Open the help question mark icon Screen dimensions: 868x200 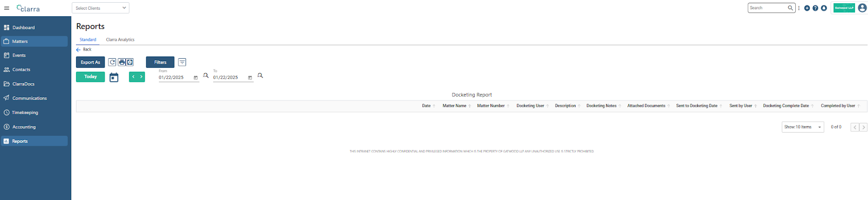point(815,8)
